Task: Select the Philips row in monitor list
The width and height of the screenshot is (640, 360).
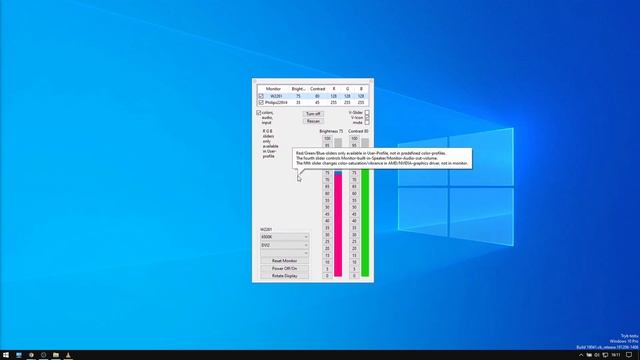Action: 313,102
